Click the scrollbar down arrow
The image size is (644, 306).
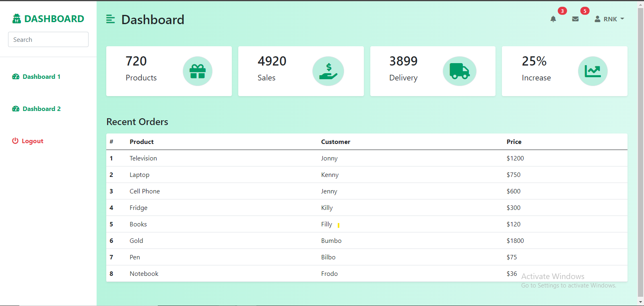640,302
